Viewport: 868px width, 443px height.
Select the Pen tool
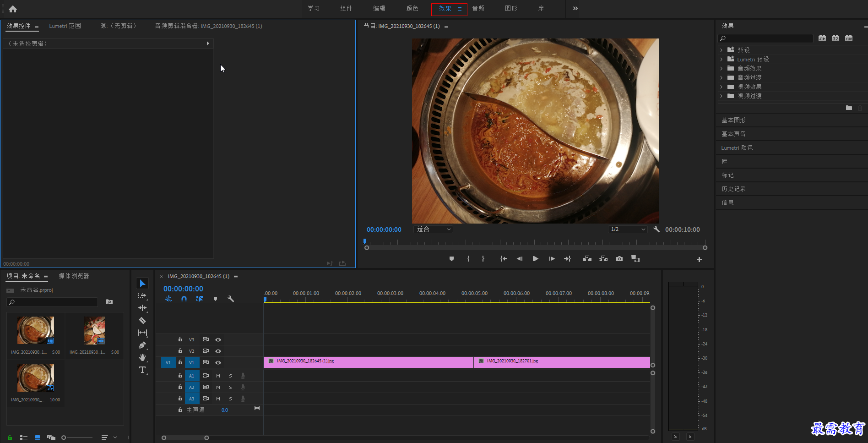[142, 345]
